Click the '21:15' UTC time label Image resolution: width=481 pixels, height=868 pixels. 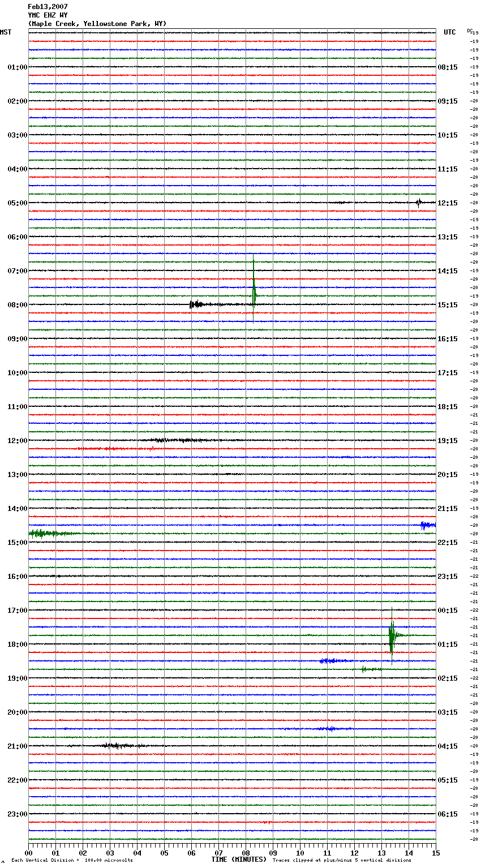point(448,509)
